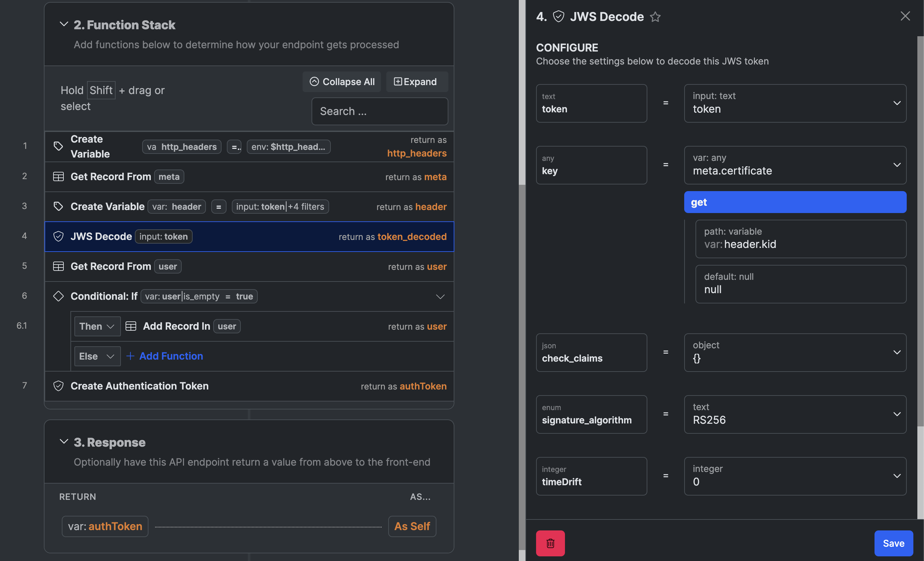Click user chip on Get Record From row
This screenshot has width=924, height=561.
[168, 267]
